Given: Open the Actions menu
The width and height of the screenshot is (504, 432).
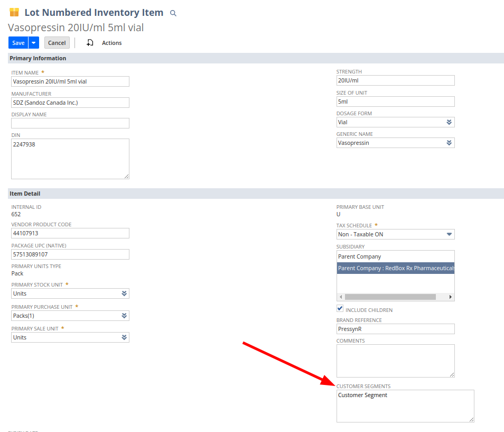Looking at the screenshot, I should tap(111, 43).
